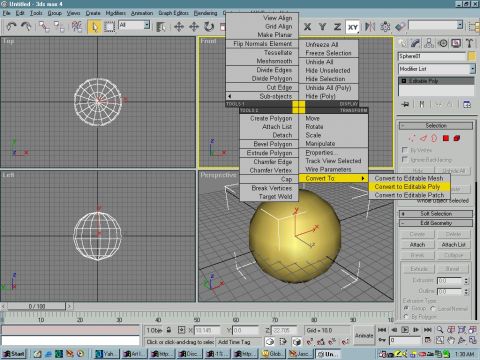480x360 pixels.
Task: Select the Unlink Selection tool
Action: (59, 26)
